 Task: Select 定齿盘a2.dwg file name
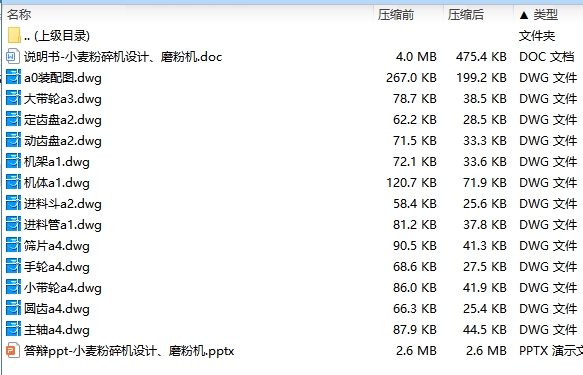[x=63, y=120]
